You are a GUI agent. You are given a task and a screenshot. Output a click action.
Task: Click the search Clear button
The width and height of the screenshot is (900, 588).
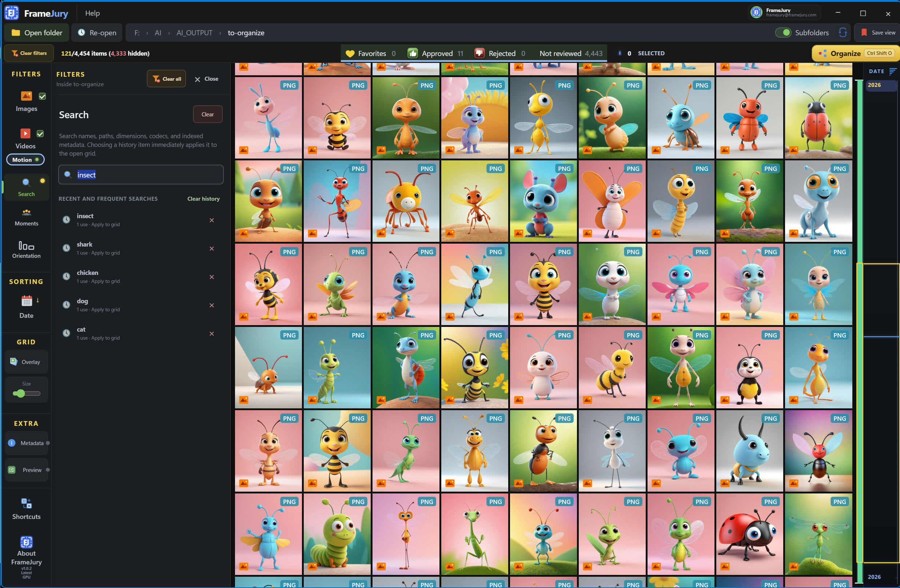(208, 114)
